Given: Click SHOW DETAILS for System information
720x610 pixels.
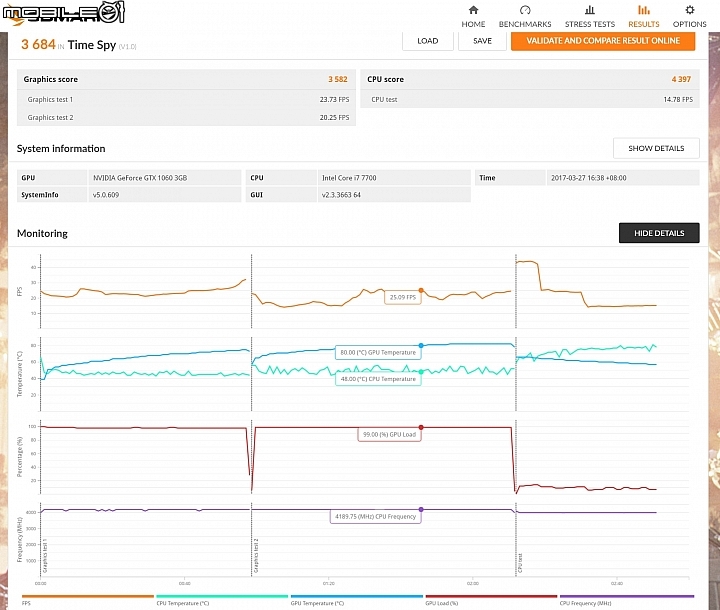Looking at the screenshot, I should [656, 148].
